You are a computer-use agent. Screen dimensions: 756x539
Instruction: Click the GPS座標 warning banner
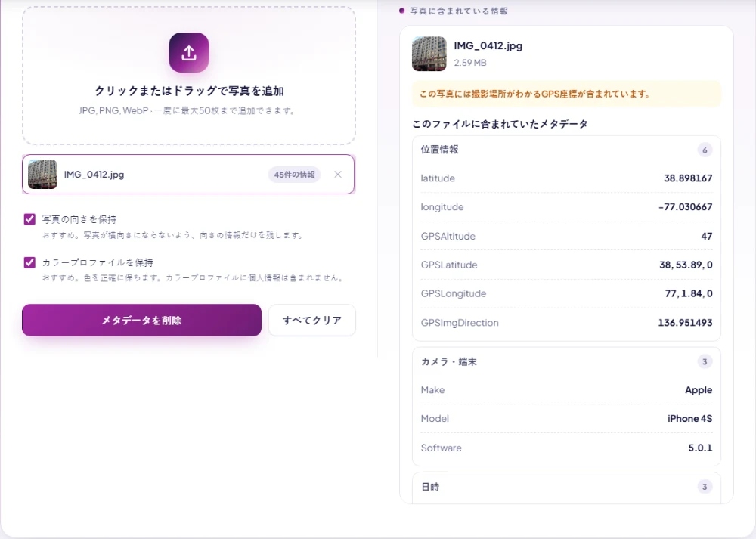[566, 94]
